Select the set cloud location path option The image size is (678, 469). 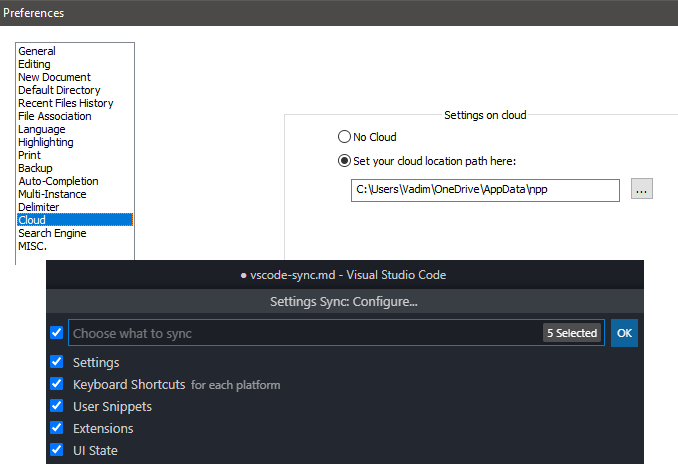tap(344, 161)
